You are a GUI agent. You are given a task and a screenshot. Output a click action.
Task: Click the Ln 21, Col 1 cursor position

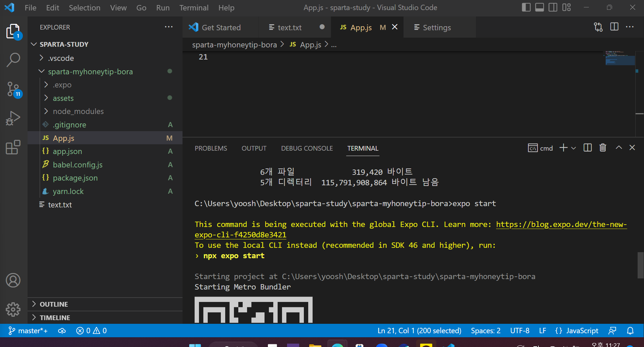[419, 331]
